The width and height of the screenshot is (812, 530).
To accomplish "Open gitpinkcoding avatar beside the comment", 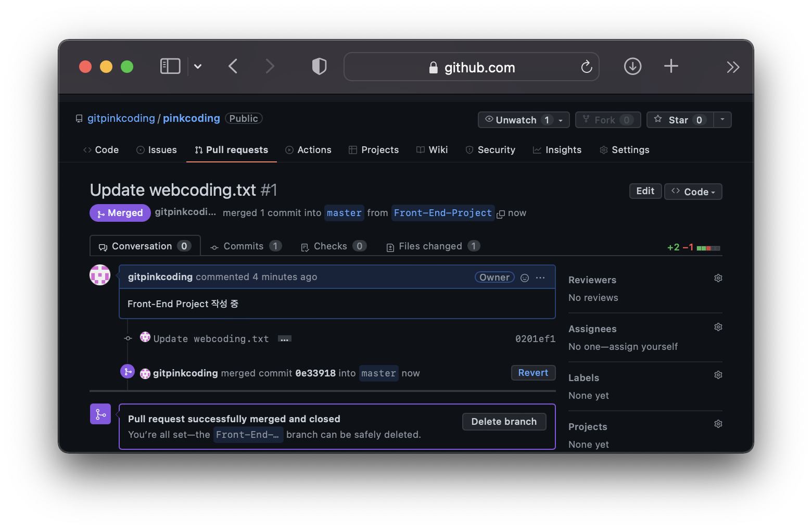I will point(100,275).
